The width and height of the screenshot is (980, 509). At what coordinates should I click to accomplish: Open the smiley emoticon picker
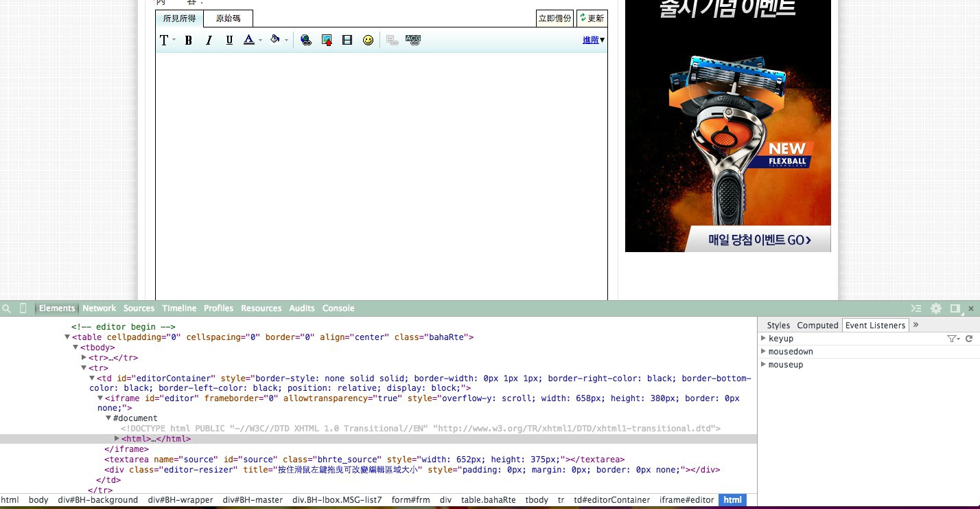368,41
